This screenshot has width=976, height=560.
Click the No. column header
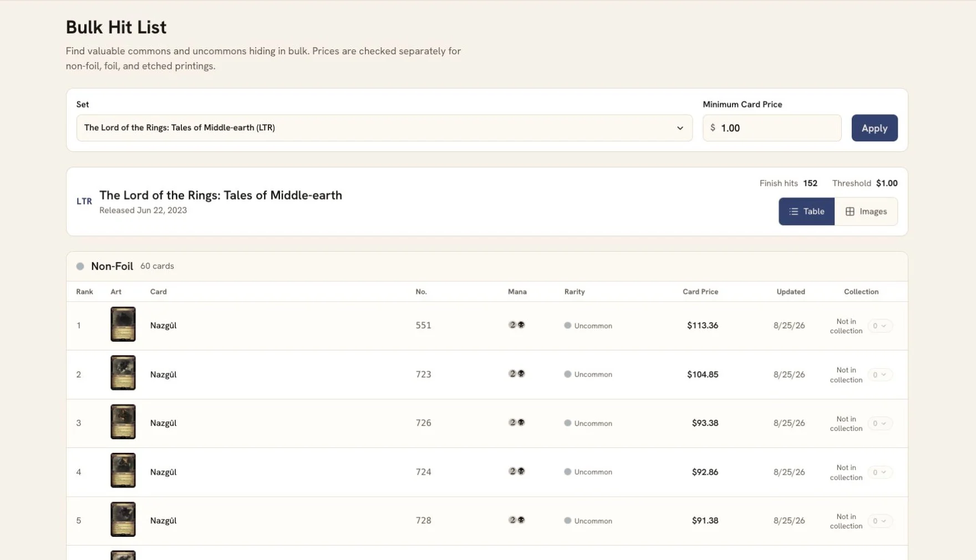point(421,292)
